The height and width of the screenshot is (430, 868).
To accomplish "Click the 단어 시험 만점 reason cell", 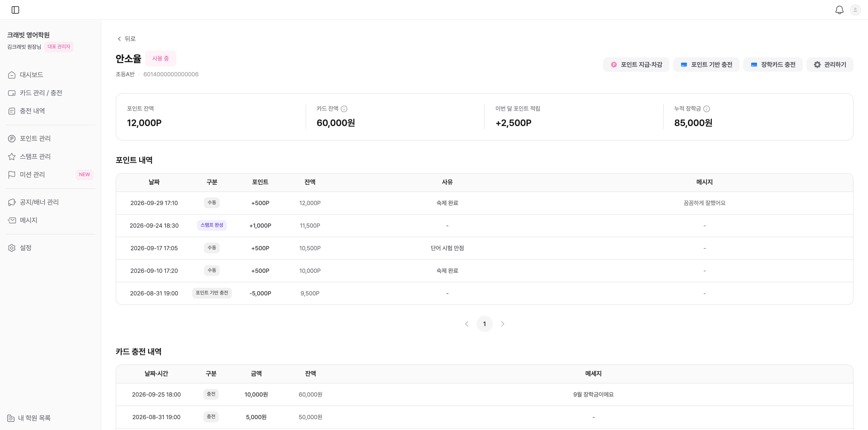I will tap(447, 248).
